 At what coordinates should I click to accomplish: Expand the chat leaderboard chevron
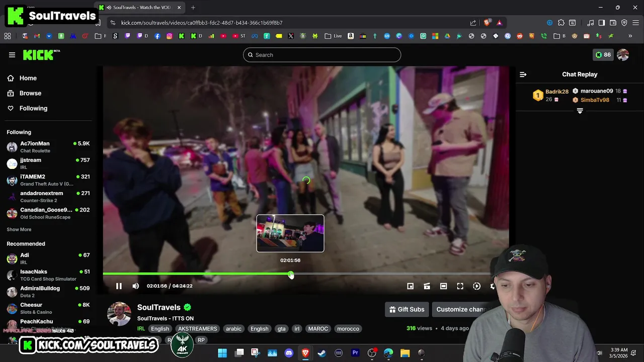click(x=580, y=111)
